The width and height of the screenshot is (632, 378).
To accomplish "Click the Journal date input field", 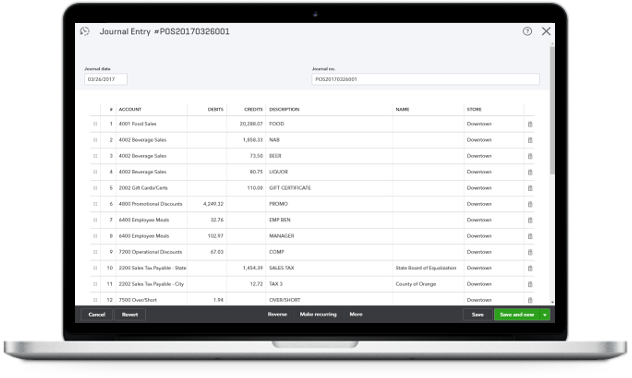I will point(106,79).
